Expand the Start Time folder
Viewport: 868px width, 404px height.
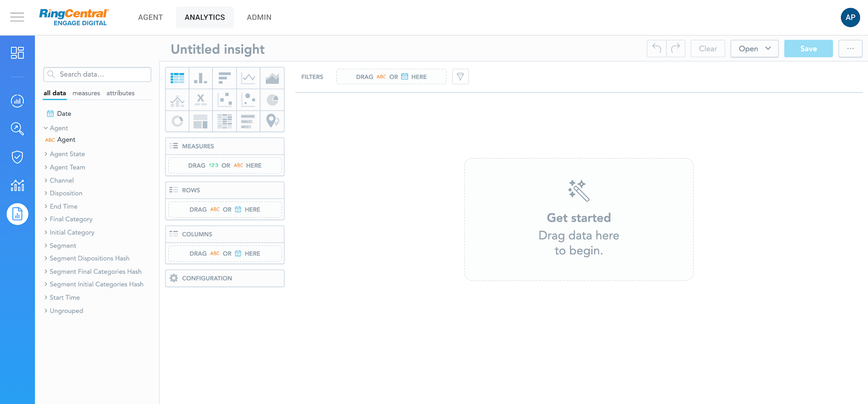point(62,298)
